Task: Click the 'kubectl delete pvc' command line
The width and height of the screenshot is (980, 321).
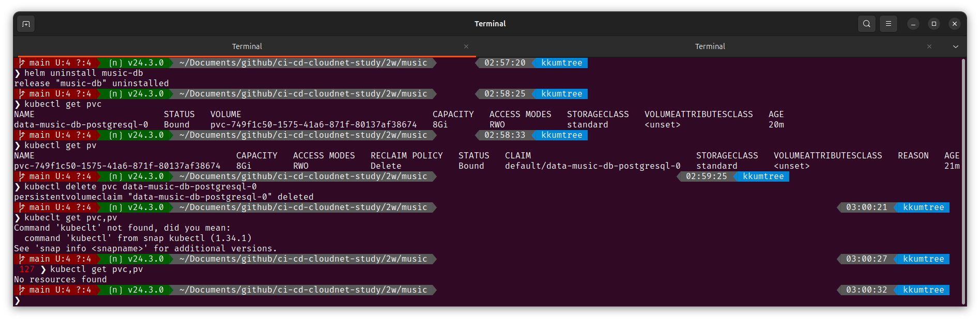Action: 141,187
